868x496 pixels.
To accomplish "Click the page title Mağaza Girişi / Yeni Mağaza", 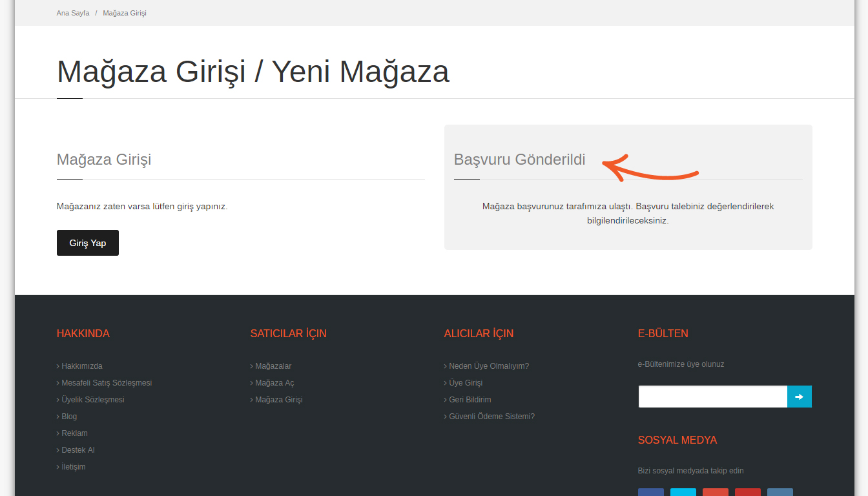I will point(253,71).
